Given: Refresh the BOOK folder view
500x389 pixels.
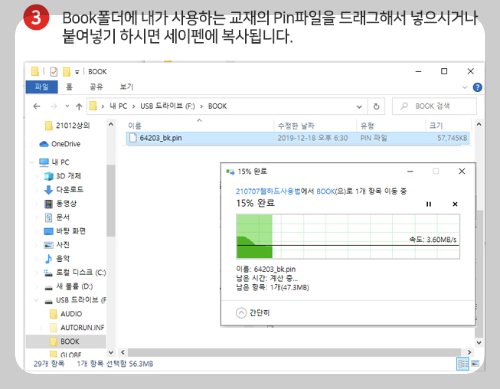Looking at the screenshot, I should point(376,107).
